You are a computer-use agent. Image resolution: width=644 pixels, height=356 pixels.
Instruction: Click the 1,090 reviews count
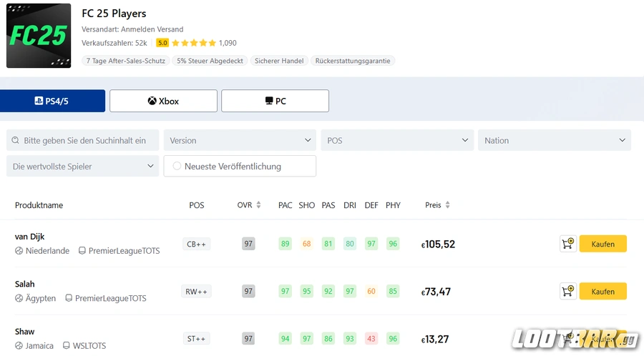coord(228,43)
